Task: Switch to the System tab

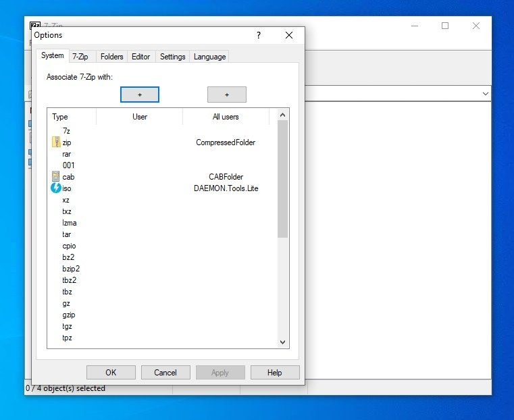Action: click(53, 55)
